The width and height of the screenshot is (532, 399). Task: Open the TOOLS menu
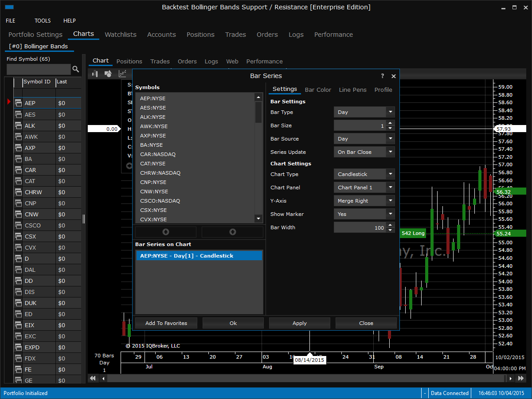tap(43, 21)
